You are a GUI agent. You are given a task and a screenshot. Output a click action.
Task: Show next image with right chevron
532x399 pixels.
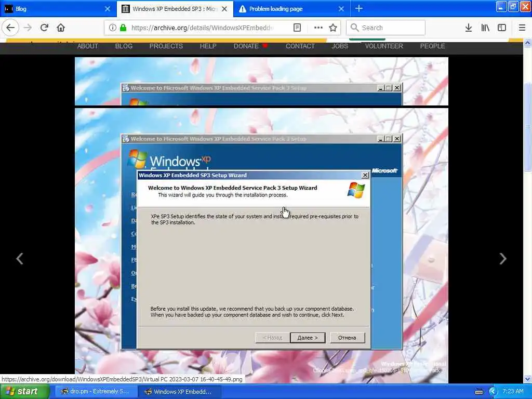click(503, 259)
